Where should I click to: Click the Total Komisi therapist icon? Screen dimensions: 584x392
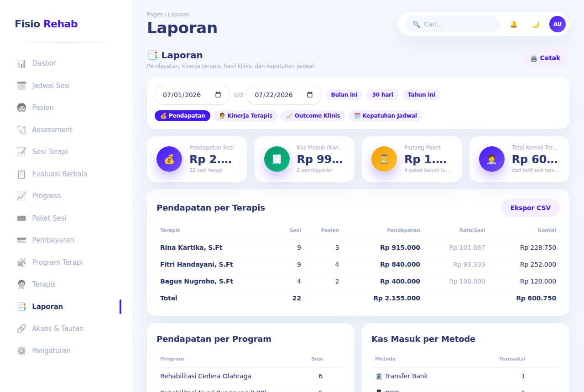coord(492,159)
